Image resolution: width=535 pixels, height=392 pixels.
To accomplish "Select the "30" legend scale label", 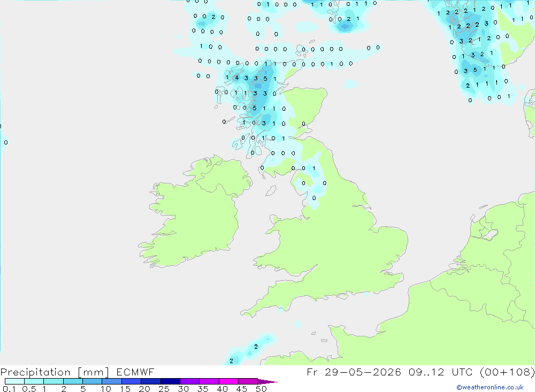I will [x=183, y=389].
